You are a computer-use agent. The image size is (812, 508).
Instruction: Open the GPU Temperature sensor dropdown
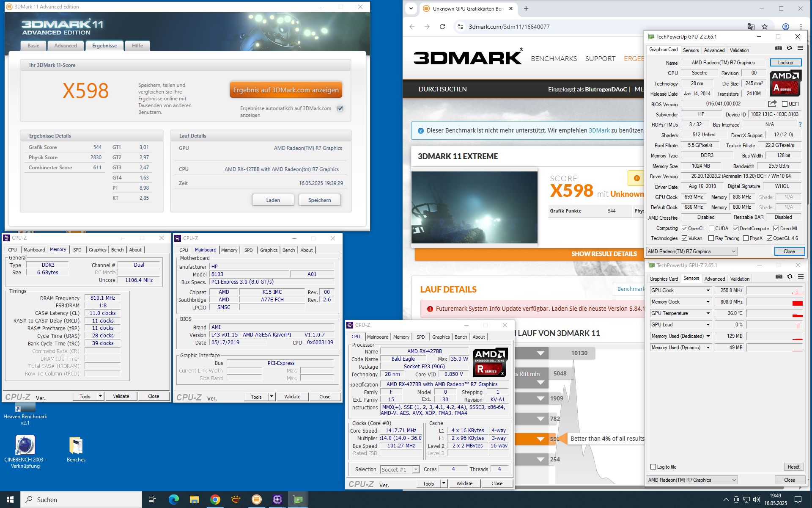click(708, 313)
